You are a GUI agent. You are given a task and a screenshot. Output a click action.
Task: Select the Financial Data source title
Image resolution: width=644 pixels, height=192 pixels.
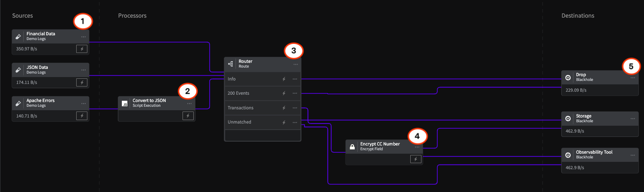point(41,34)
